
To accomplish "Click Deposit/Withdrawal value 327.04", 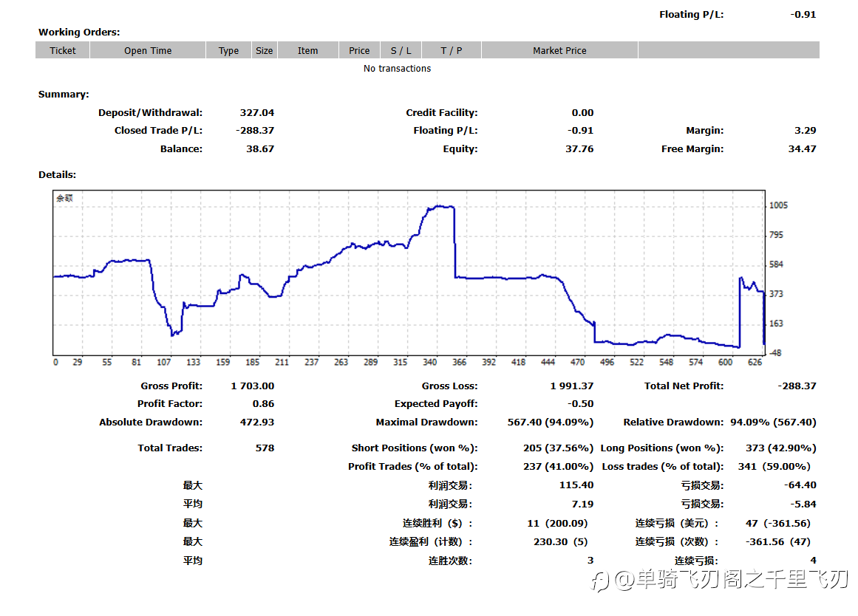I will pyautogui.click(x=257, y=113).
